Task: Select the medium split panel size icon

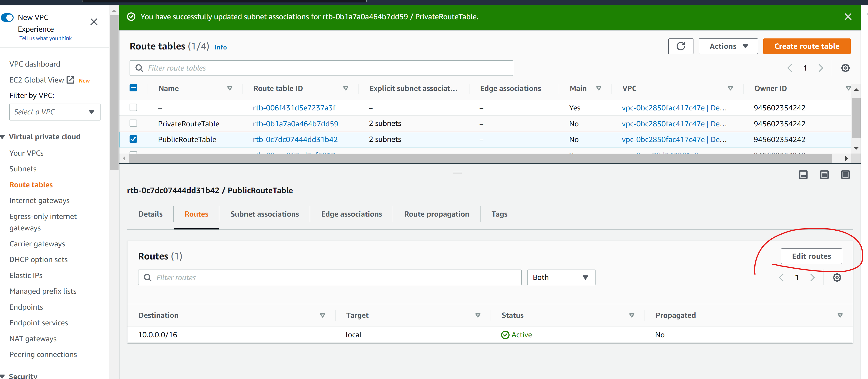Action: coord(824,175)
